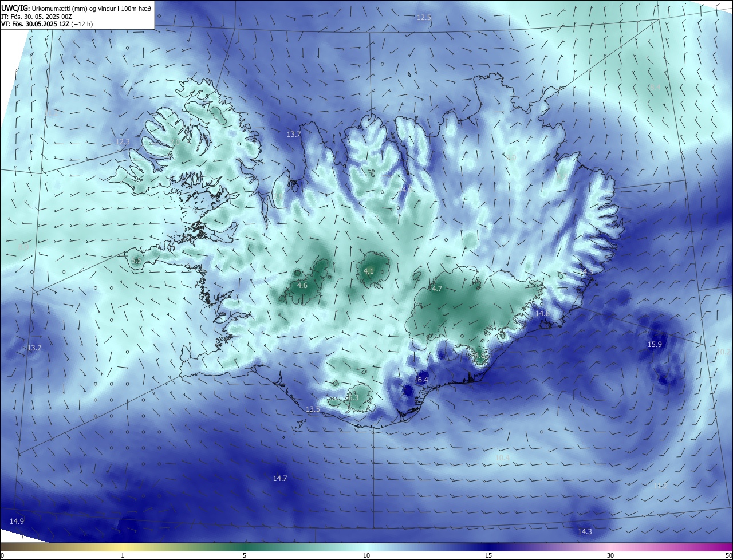The image size is (733, 560).
Task: Click the 4.1 value label in central Iceland
Action: coord(369,271)
